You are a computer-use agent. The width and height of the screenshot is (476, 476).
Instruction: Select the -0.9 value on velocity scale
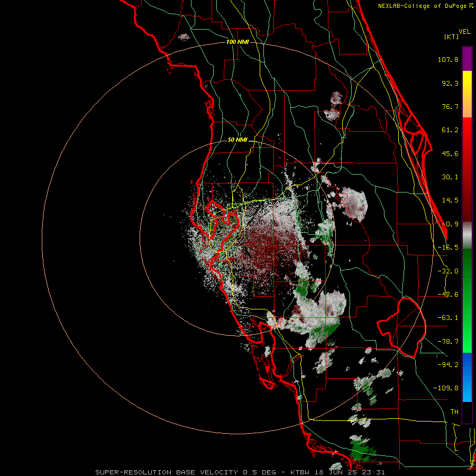click(x=450, y=224)
